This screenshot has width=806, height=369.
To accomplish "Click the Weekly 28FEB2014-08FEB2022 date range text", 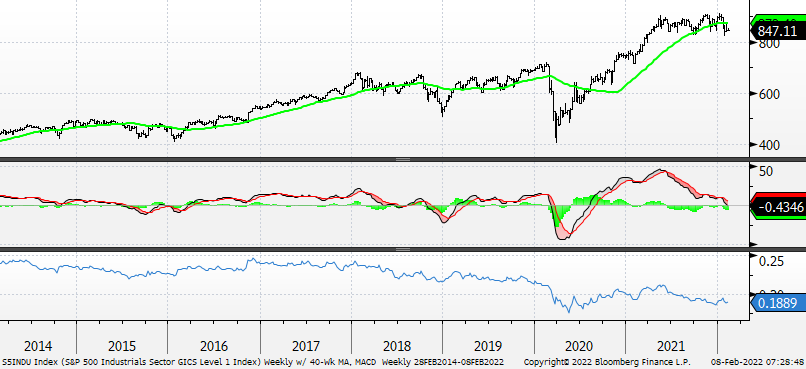I will coord(443,362).
